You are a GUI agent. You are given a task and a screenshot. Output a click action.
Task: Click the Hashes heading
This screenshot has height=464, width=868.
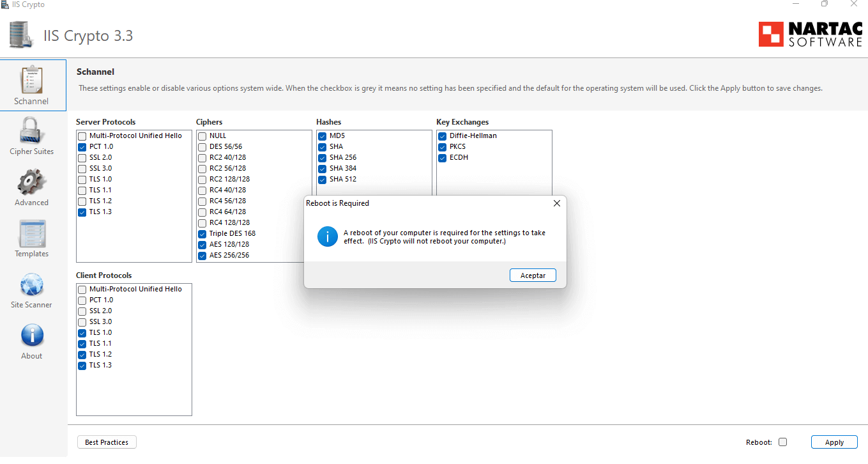tap(329, 122)
